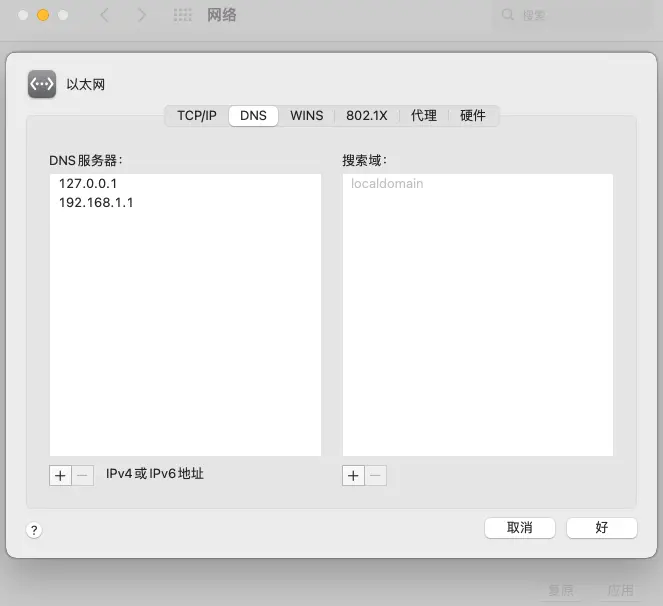Click the forward arrow in toolbar
The height and width of the screenshot is (606, 663).
click(x=141, y=16)
